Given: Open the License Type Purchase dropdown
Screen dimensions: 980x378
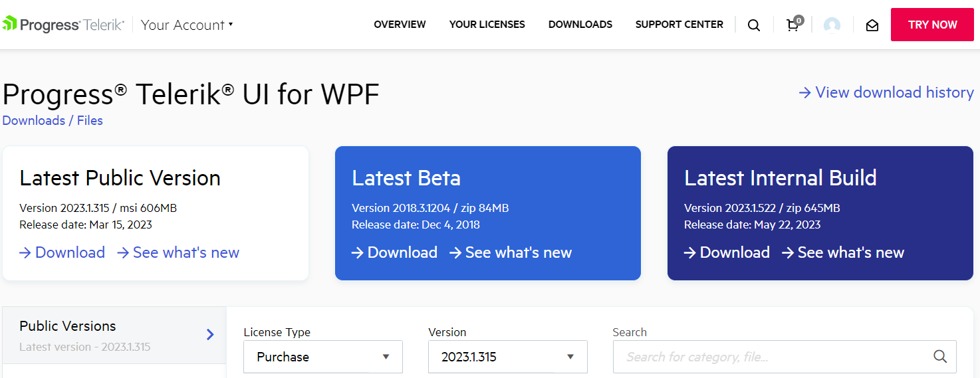Looking at the screenshot, I should tap(323, 357).
